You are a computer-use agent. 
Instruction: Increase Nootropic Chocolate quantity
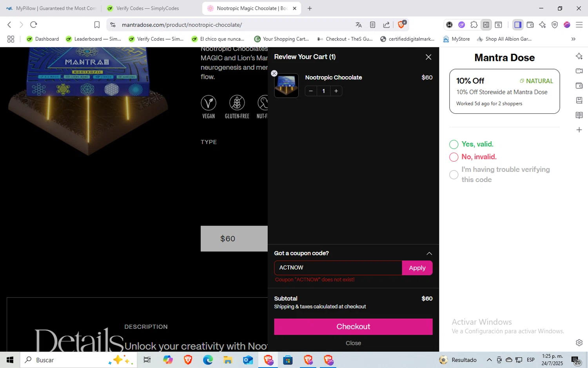coord(336,91)
